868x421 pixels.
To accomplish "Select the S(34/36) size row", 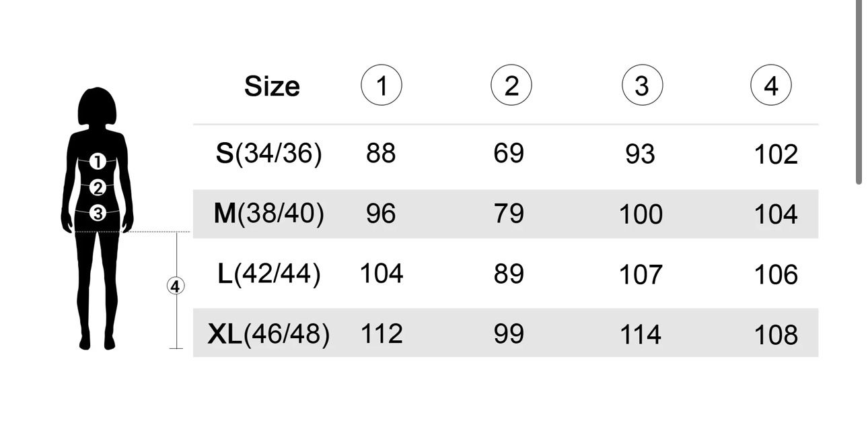I will click(505, 154).
